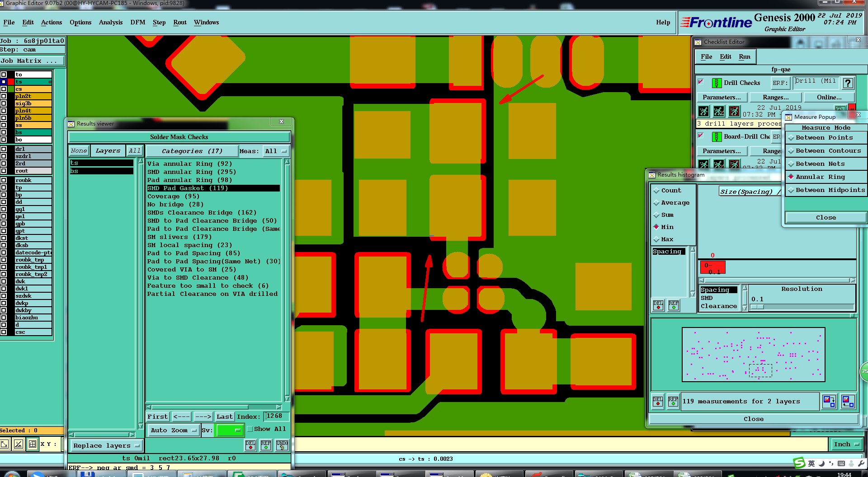The width and height of the screenshot is (868, 477).
Task: Open the Analysis menu
Action: pyautogui.click(x=111, y=22)
